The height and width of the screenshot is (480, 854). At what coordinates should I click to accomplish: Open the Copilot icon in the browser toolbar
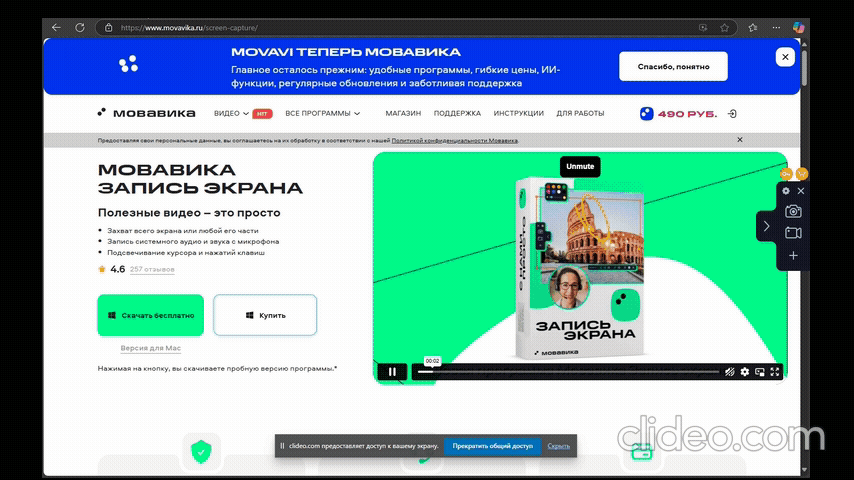tap(798, 27)
